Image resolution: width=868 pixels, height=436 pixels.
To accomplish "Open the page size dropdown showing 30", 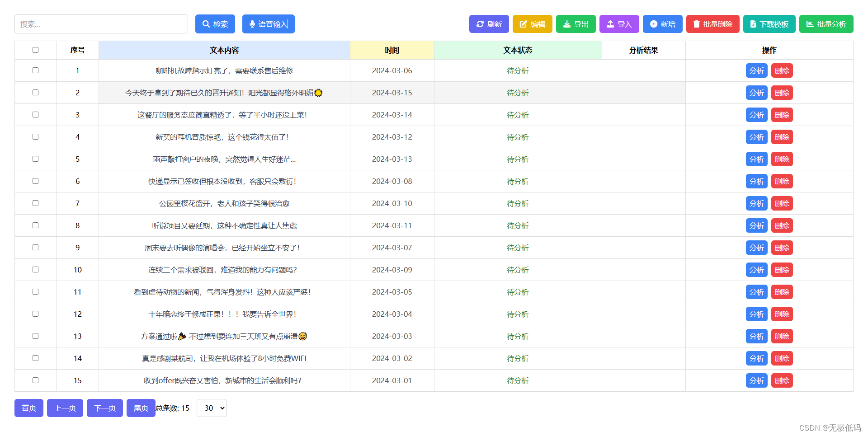I will tap(212, 408).
